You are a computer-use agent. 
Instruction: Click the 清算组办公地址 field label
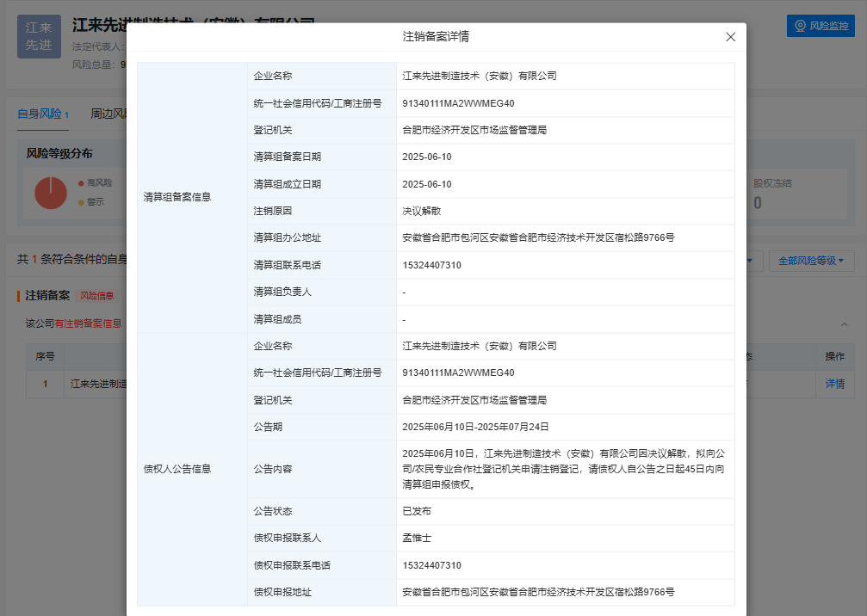coord(288,238)
